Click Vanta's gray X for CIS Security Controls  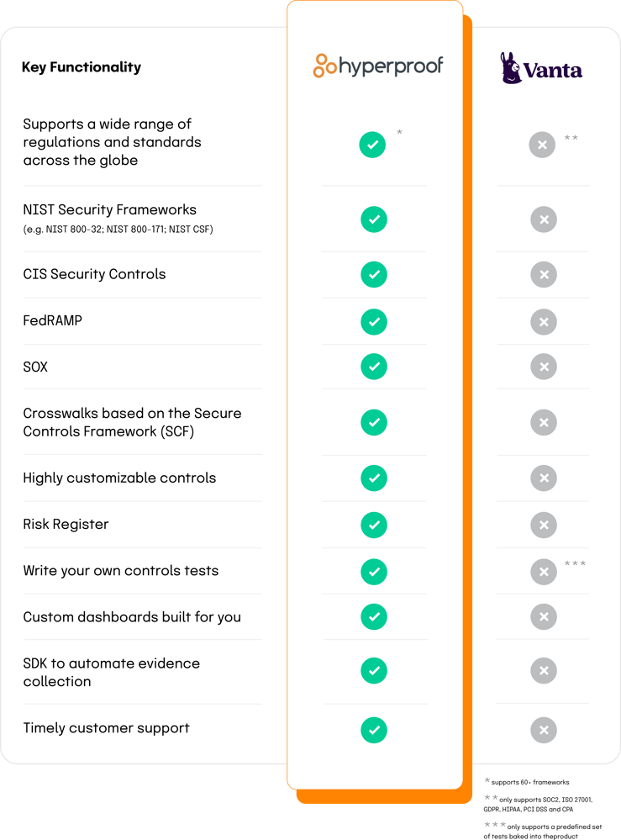point(543,274)
